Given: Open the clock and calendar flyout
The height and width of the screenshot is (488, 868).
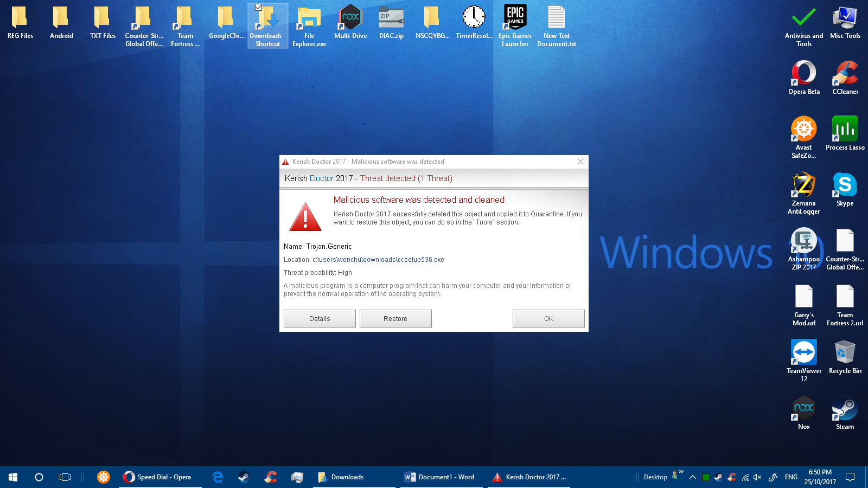Looking at the screenshot, I should [x=820, y=477].
